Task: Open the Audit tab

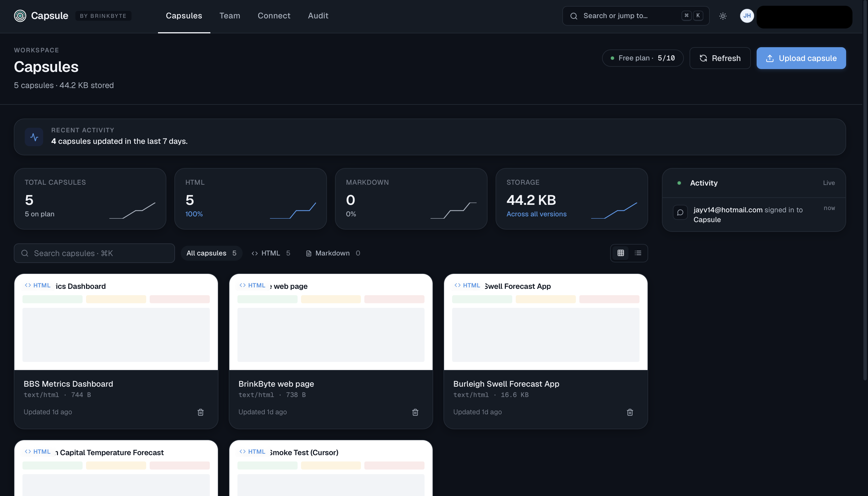Action: click(318, 16)
